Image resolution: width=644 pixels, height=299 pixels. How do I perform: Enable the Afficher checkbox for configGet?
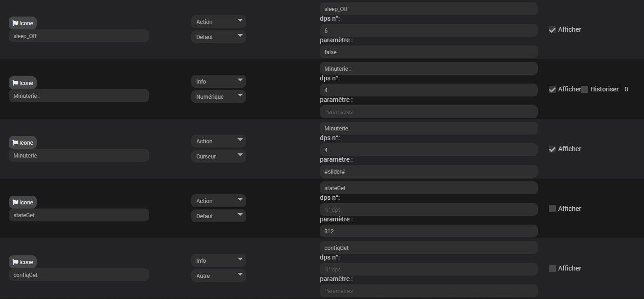click(552, 268)
